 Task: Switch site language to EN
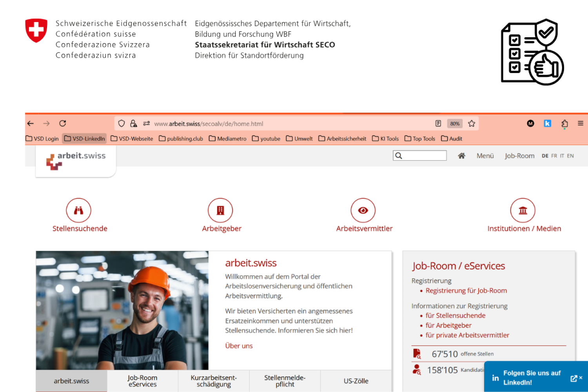click(x=570, y=156)
